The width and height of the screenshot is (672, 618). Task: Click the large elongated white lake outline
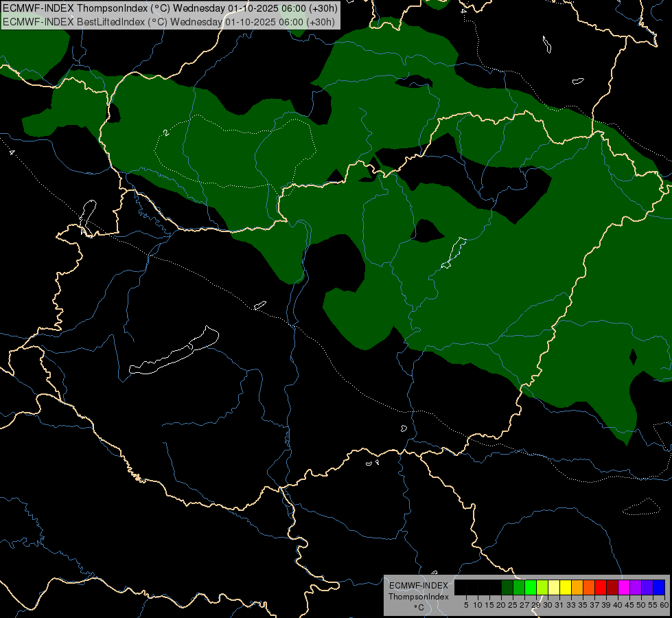(x=173, y=354)
